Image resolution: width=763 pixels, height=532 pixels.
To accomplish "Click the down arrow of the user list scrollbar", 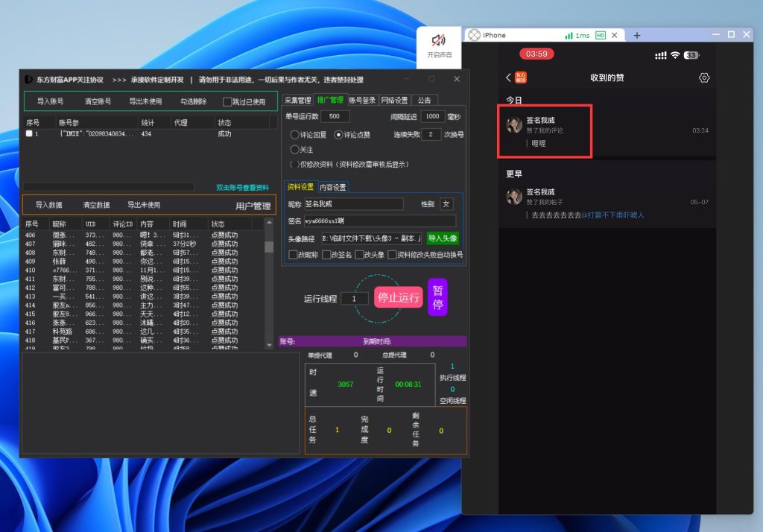I will [x=269, y=346].
